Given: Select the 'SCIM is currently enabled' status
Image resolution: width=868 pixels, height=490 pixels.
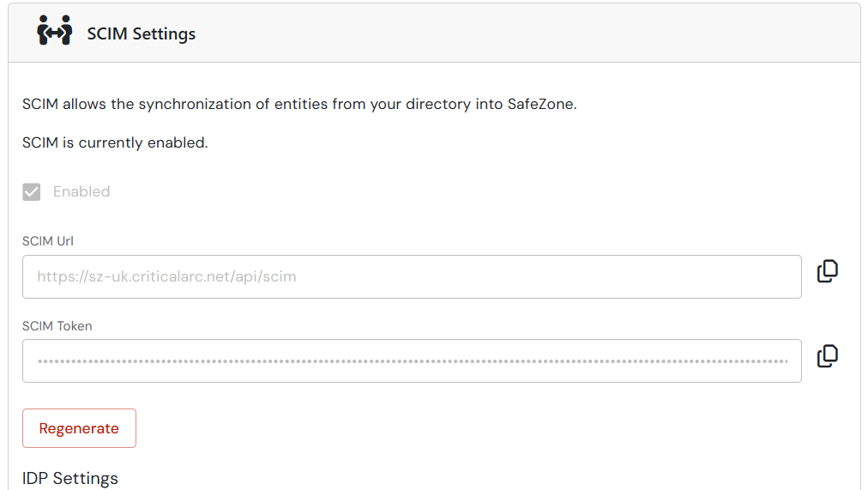Looking at the screenshot, I should (115, 142).
